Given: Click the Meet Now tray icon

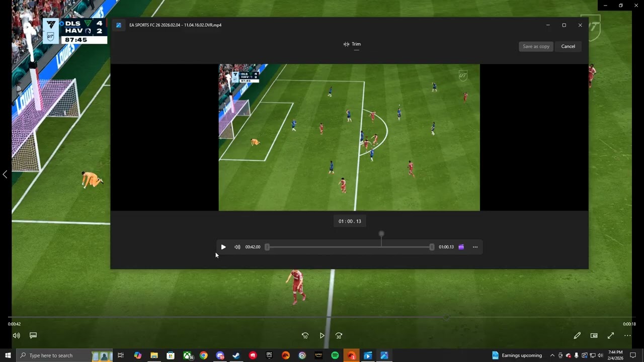Looking at the screenshot, I should tap(560, 355).
